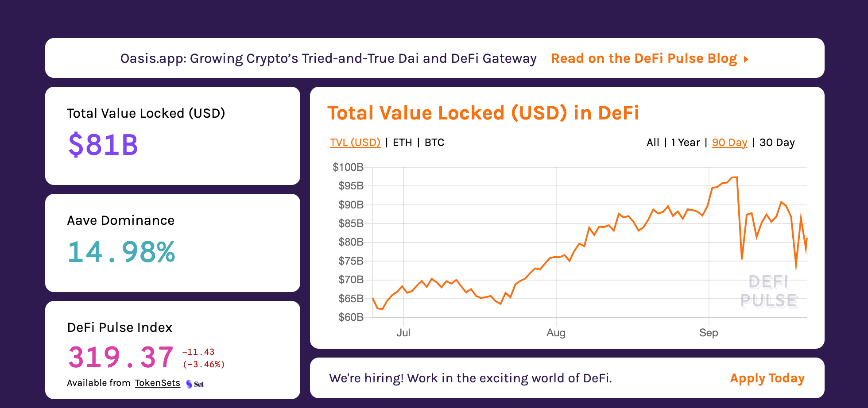868x408 pixels.
Task: Click the Set logo icon
Action: tap(195, 384)
